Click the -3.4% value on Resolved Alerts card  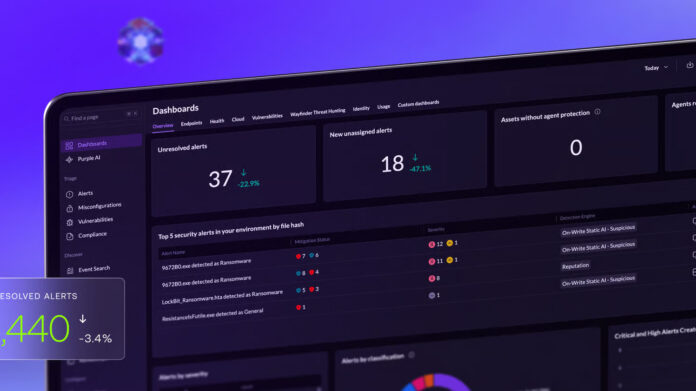pos(95,338)
